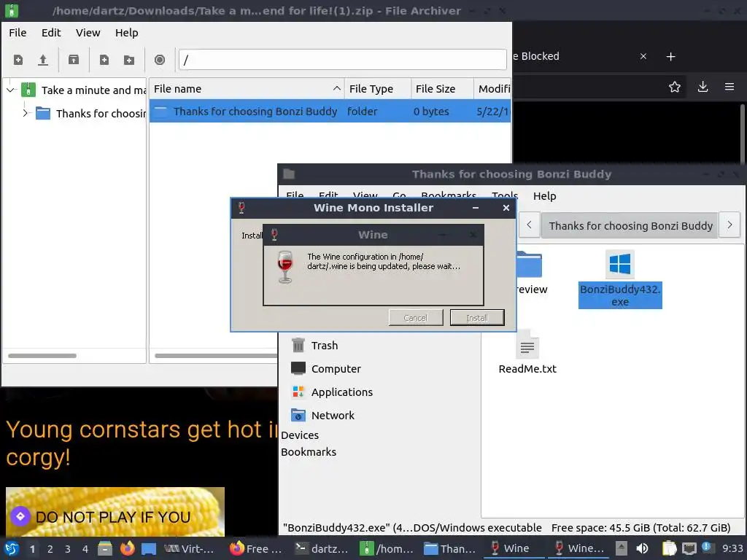Image resolution: width=747 pixels, height=560 pixels.
Task: Click Bookmarks heading in file manager sidebar
Action: (309, 452)
